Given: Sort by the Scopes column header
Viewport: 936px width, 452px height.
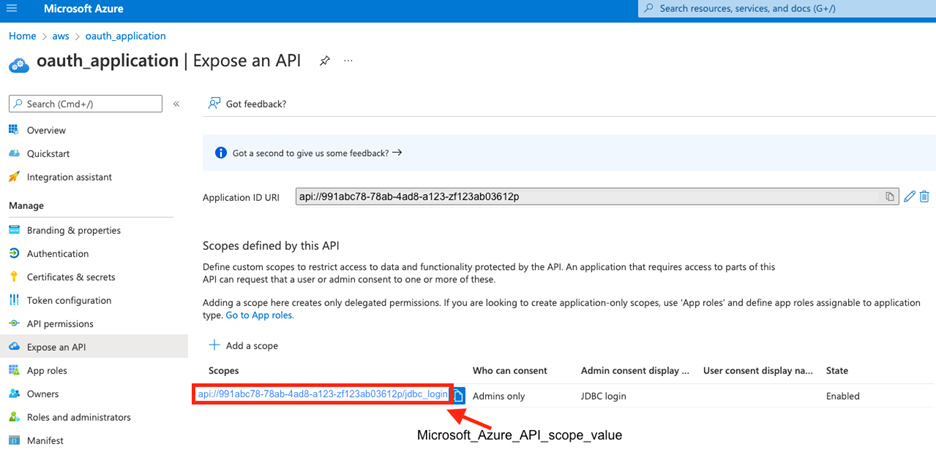Looking at the screenshot, I should [223, 371].
